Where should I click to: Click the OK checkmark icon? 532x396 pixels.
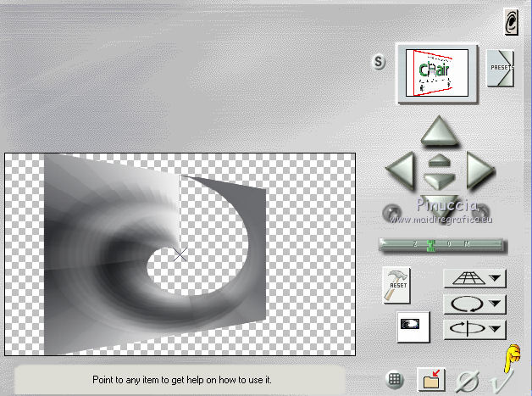click(501, 380)
